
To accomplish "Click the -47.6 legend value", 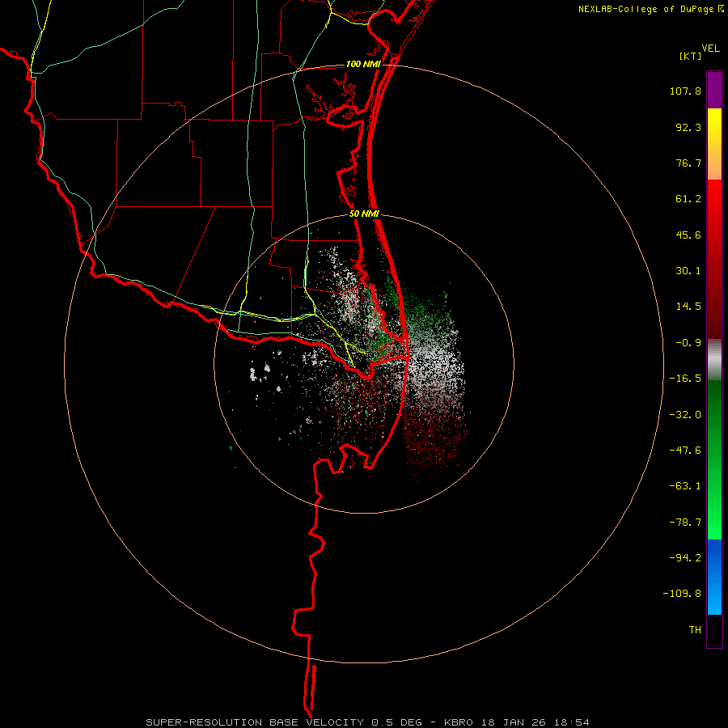I will 685,451.
